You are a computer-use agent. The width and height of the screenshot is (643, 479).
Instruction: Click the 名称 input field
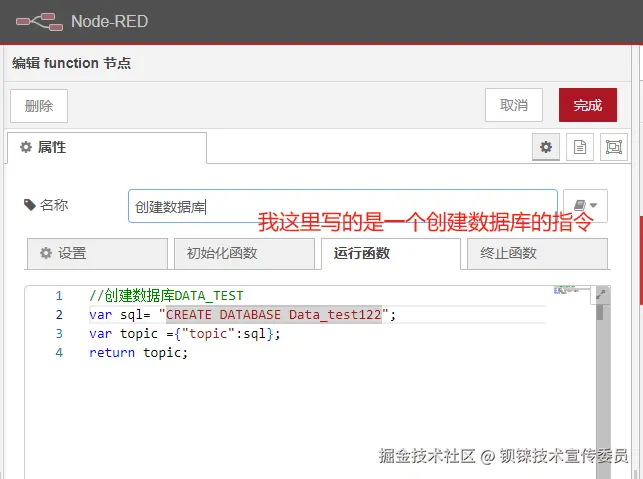pyautogui.click(x=343, y=206)
